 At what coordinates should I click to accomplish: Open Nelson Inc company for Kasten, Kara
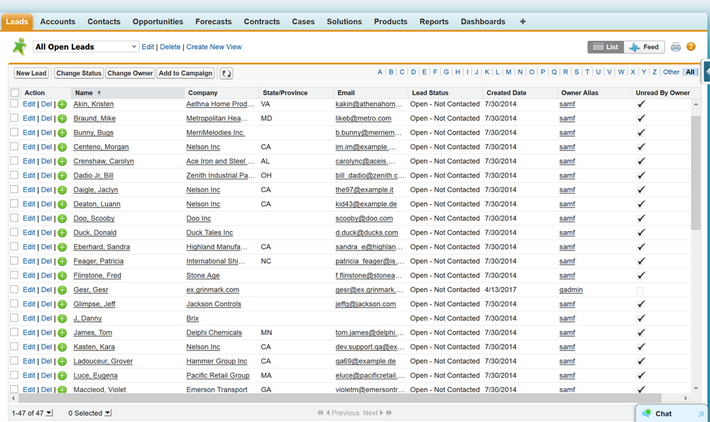point(203,347)
